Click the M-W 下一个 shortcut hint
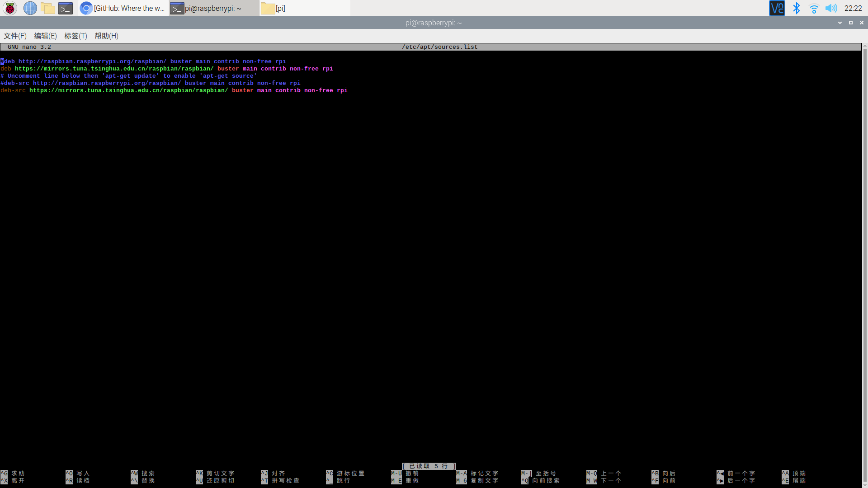Viewport: 868px width, 488px height. (x=604, y=481)
